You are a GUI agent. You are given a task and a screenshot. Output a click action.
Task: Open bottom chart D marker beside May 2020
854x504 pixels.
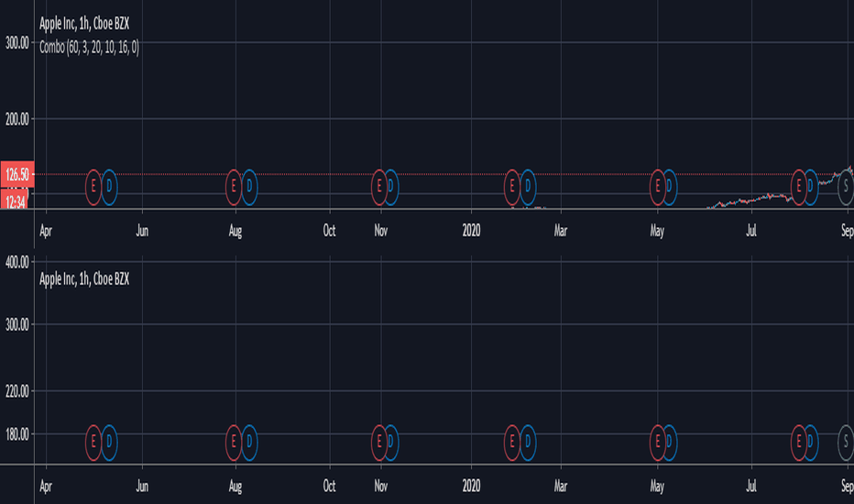[670, 443]
